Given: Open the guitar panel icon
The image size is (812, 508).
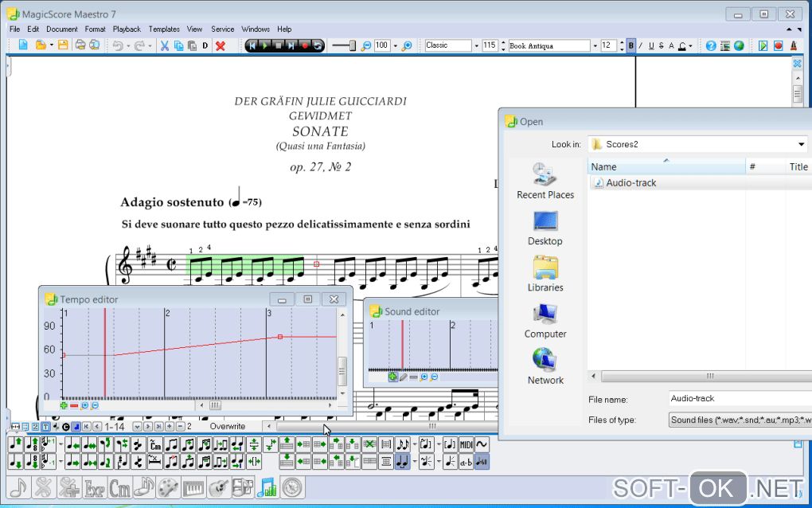Looking at the screenshot, I should point(219,487).
